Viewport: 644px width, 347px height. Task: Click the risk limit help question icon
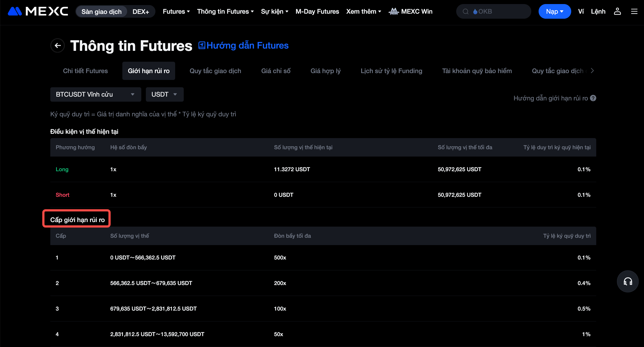click(x=593, y=98)
